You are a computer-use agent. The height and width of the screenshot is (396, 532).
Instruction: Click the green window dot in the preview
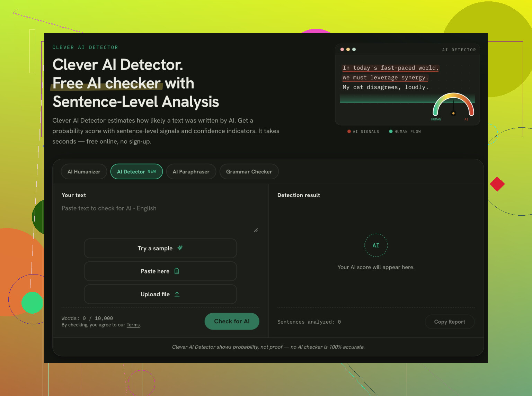pyautogui.click(x=354, y=49)
